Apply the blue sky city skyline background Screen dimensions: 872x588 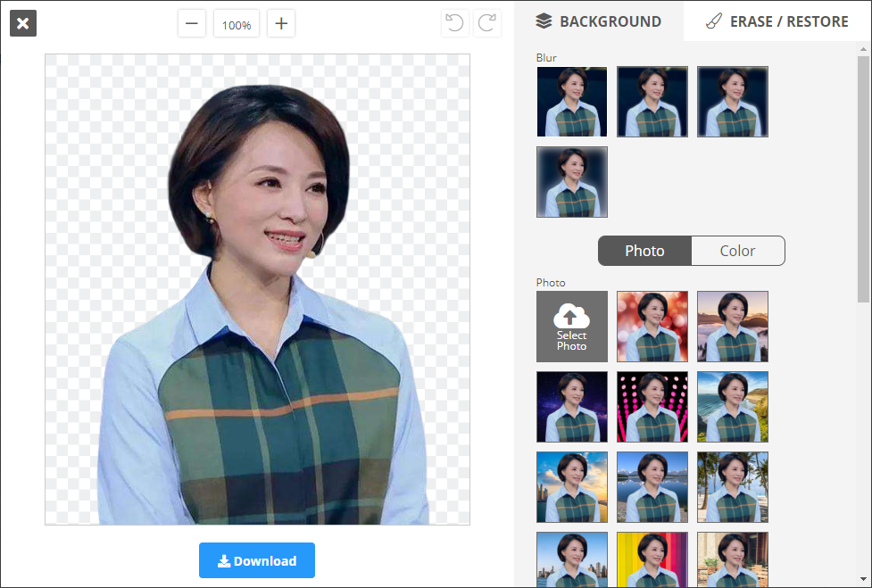pyautogui.click(x=572, y=559)
